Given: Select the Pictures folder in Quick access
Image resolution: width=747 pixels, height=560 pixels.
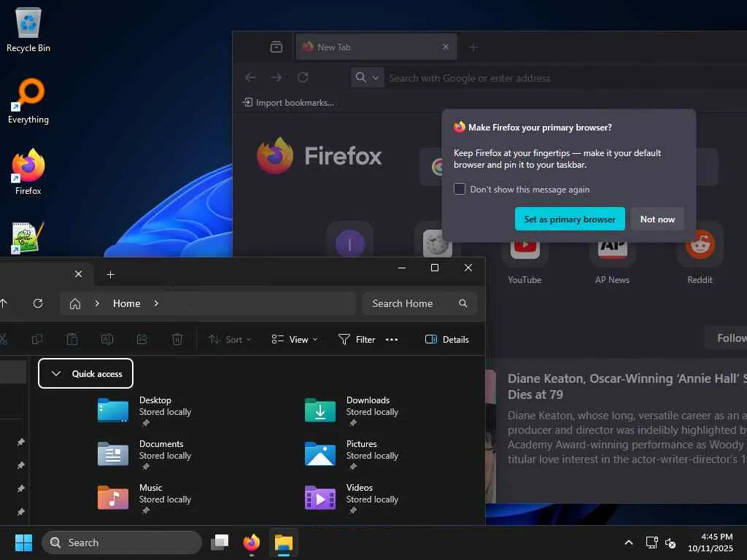Looking at the screenshot, I should (x=352, y=455).
